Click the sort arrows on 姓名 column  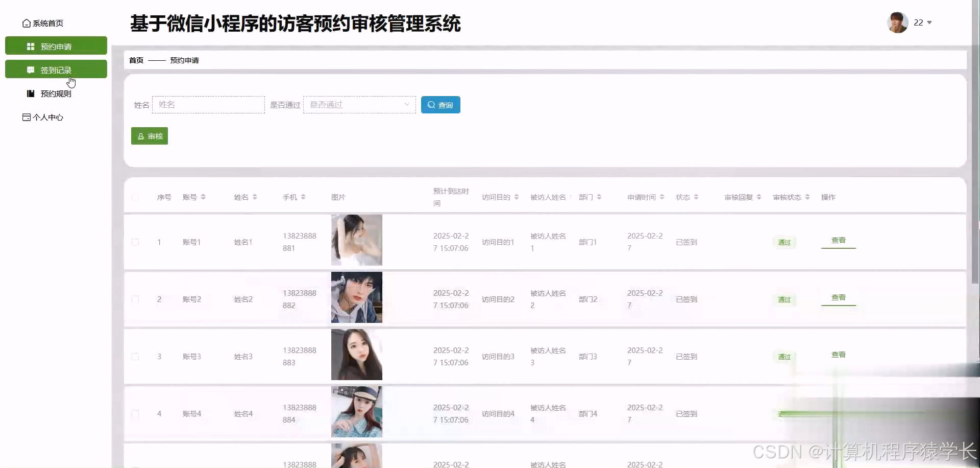click(x=255, y=197)
